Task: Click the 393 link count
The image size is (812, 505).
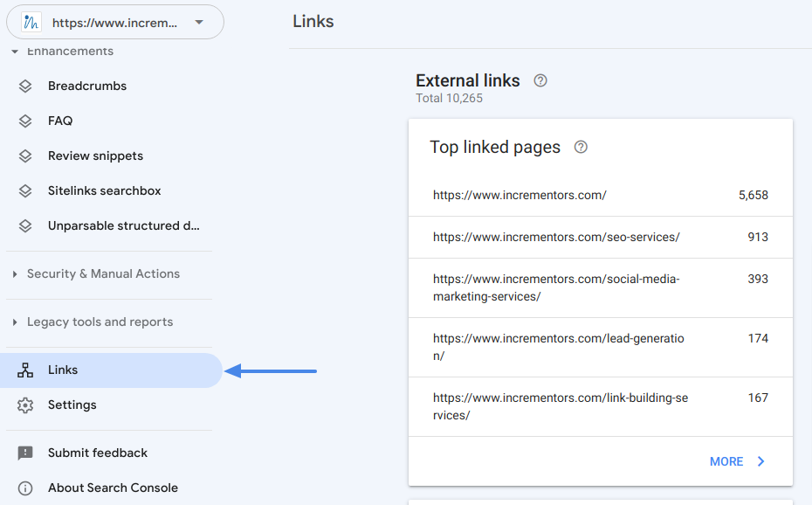Action: 758,280
